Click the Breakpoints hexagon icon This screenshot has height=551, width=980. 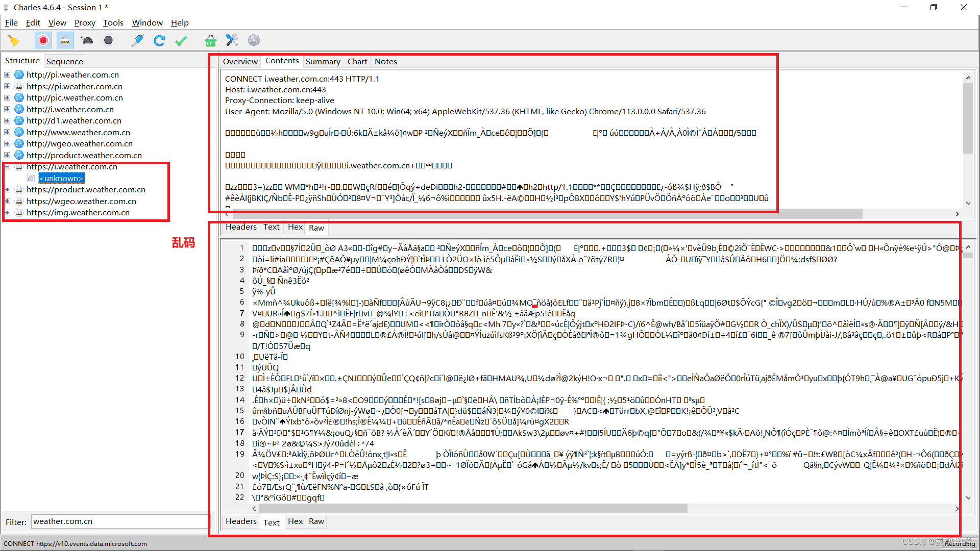(108, 40)
